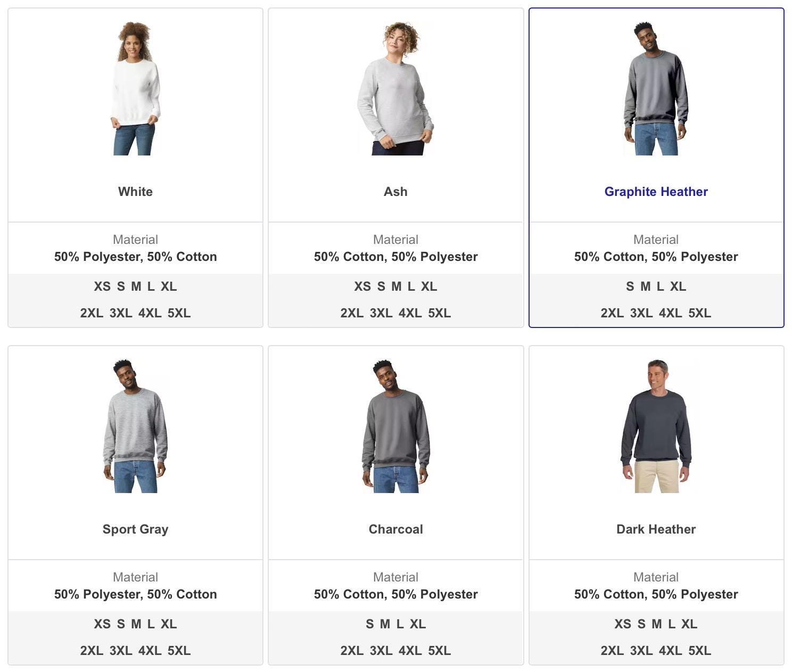The width and height of the screenshot is (792, 672).
Task: Select XL size on the Charcoal card
Action: point(418,624)
